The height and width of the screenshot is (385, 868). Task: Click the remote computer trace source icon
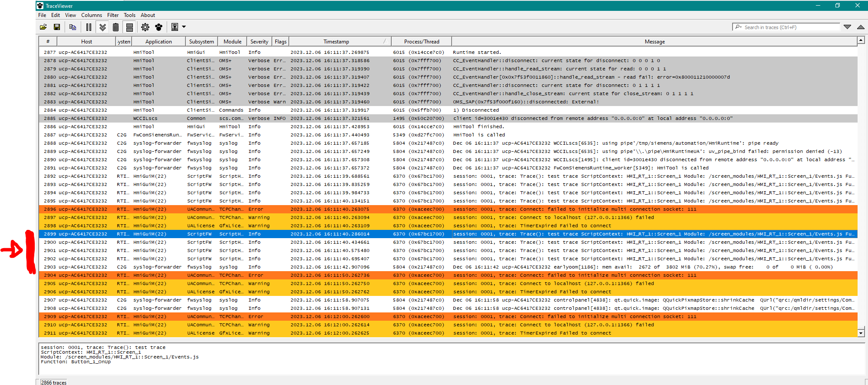[175, 27]
